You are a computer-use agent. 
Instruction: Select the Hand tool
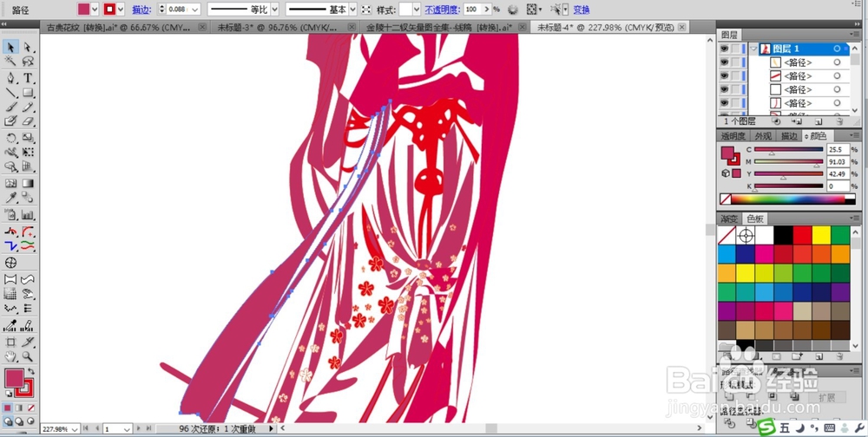pyautogui.click(x=10, y=356)
